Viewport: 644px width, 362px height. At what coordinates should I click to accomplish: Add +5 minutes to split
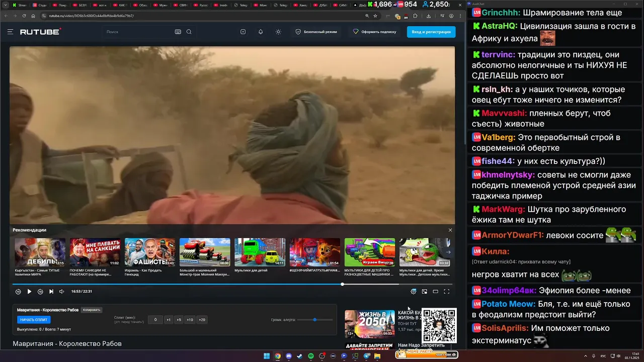point(179,320)
